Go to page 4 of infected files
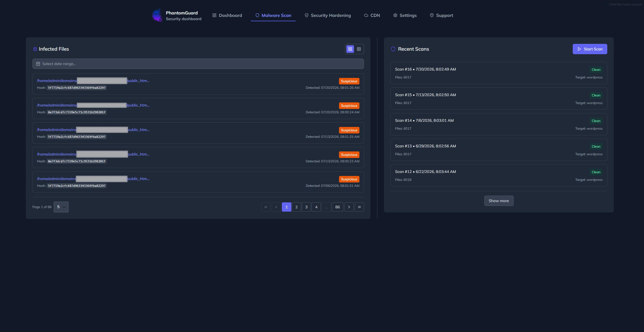Screen dimensions: 644x332 pyautogui.click(x=316, y=207)
